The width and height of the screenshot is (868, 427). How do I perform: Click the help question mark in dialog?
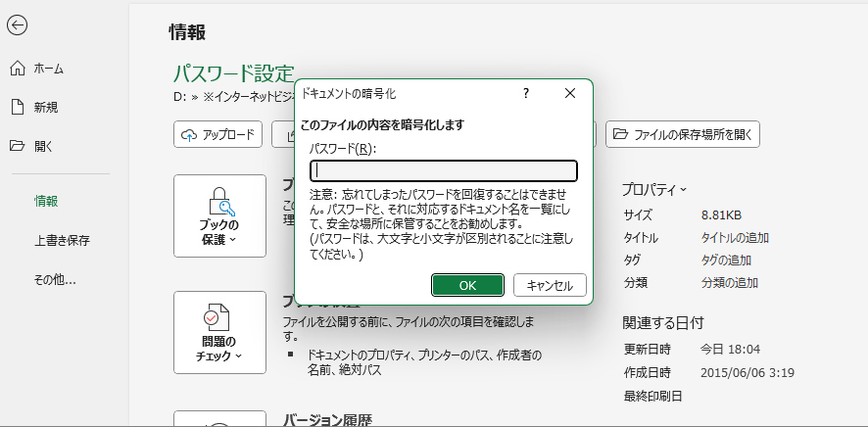point(526,93)
